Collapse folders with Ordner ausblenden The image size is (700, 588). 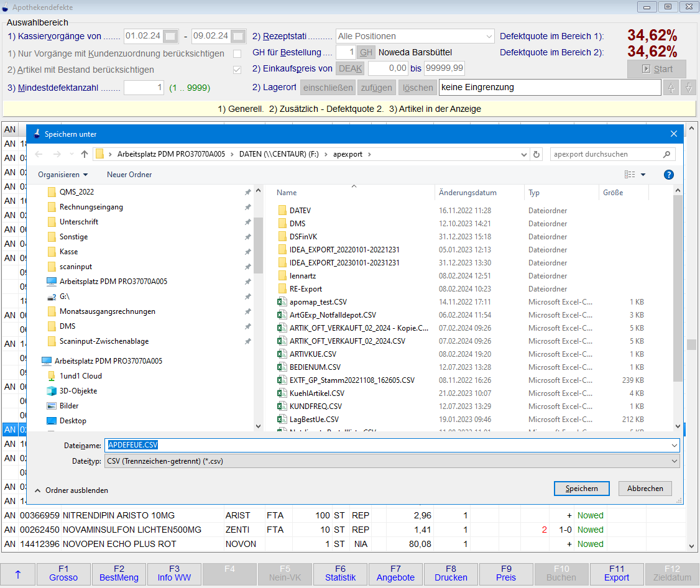(x=71, y=490)
